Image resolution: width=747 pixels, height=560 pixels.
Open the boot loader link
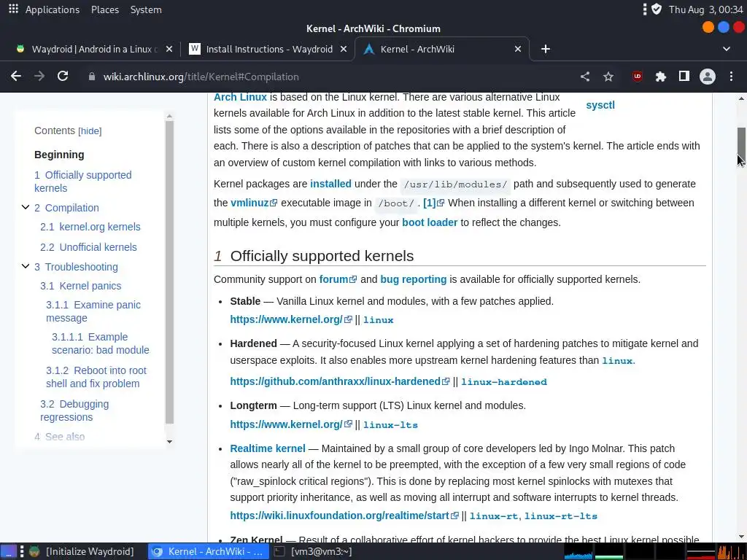430,222
